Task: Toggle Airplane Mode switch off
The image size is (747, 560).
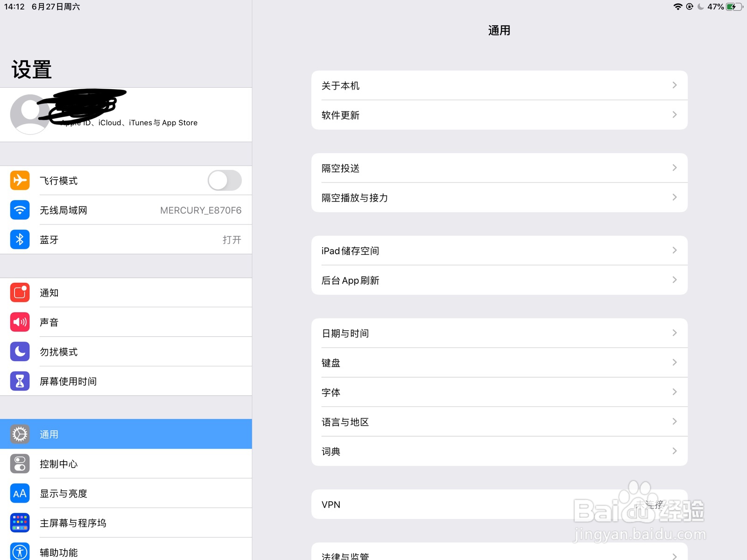Action: click(x=224, y=181)
